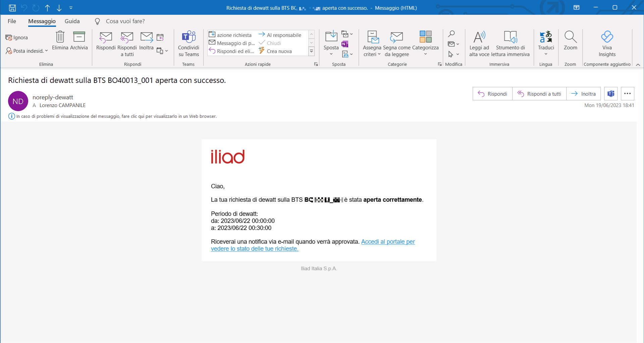Viewport: 644px width, 343px height.
Task: Open the Sposta folder dropdown
Action: coord(331,44)
